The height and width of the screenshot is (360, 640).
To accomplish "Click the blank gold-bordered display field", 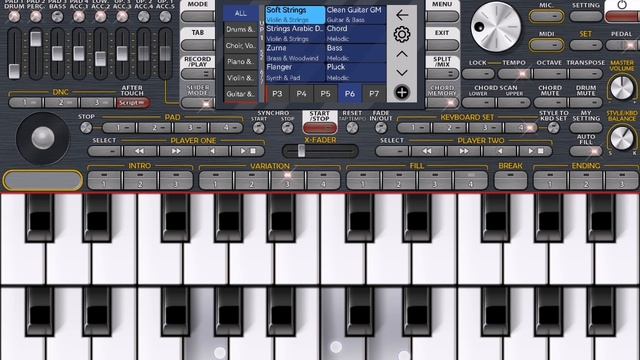I will click(43, 180).
